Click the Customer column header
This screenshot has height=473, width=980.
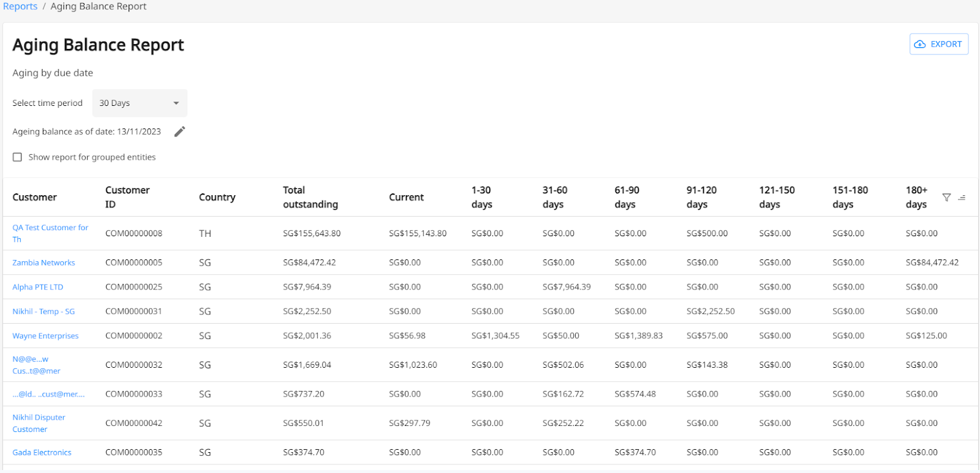click(34, 197)
